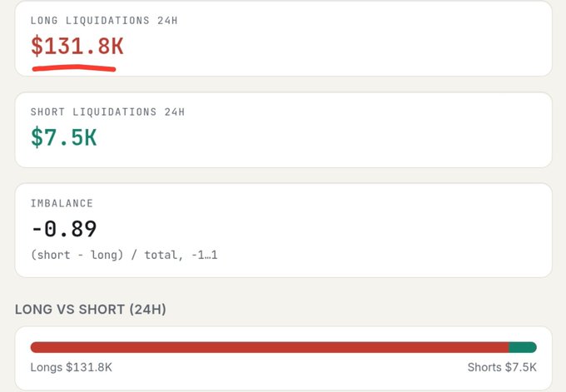Click the "Shorts $7.5K" legend label
The height and width of the screenshot is (392, 566).
pyautogui.click(x=502, y=367)
